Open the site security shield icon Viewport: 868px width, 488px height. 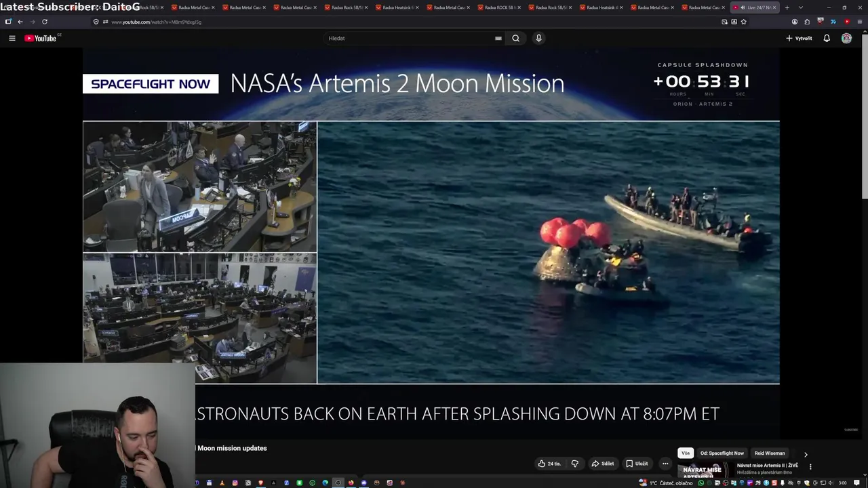point(96,22)
